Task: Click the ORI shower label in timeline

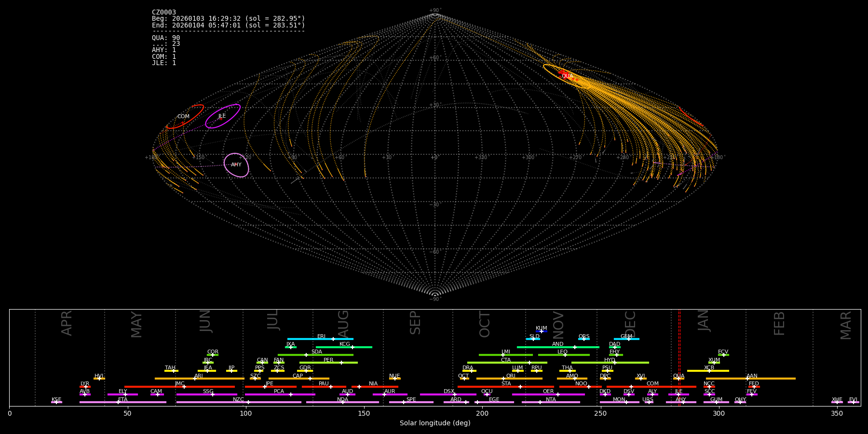Action: click(511, 376)
